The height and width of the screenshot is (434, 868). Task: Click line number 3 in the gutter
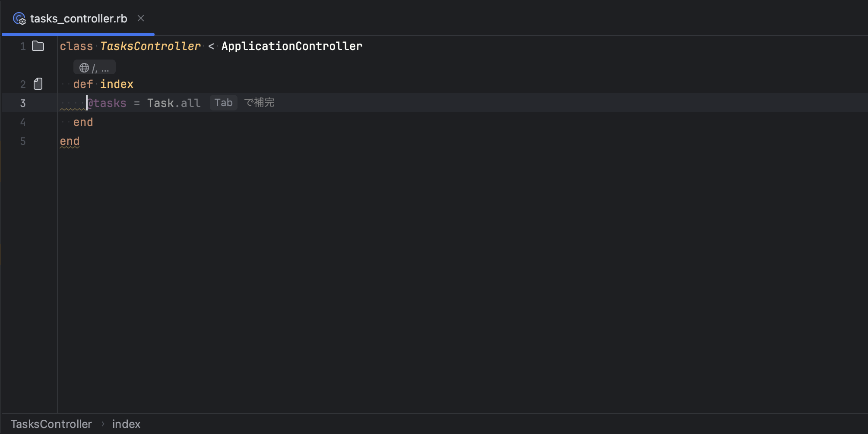point(23,103)
